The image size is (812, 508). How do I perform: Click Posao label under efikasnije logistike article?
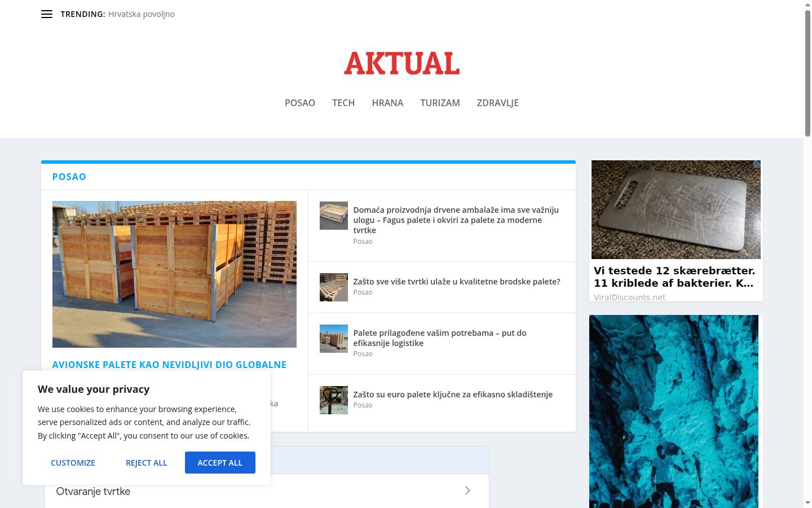363,354
